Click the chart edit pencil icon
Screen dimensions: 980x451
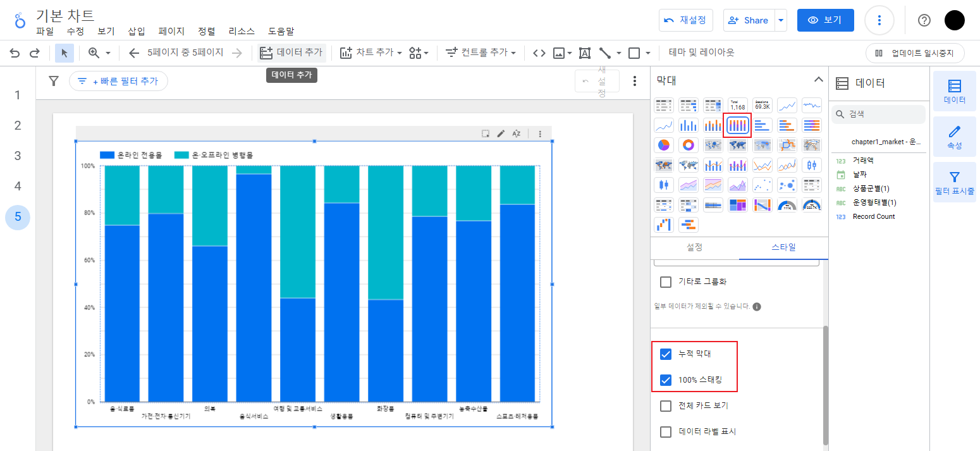[501, 133]
